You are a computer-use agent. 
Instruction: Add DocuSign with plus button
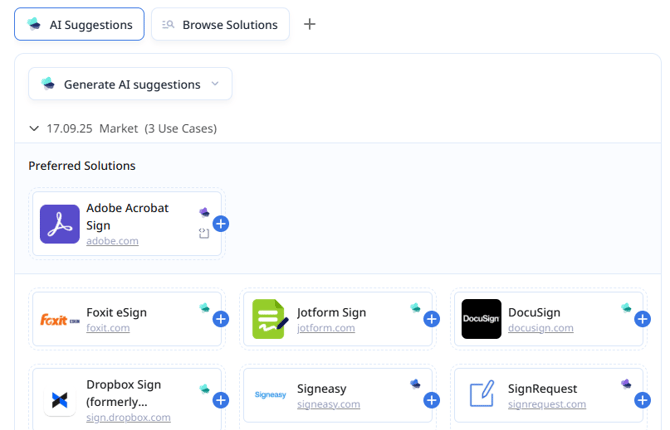click(x=643, y=319)
